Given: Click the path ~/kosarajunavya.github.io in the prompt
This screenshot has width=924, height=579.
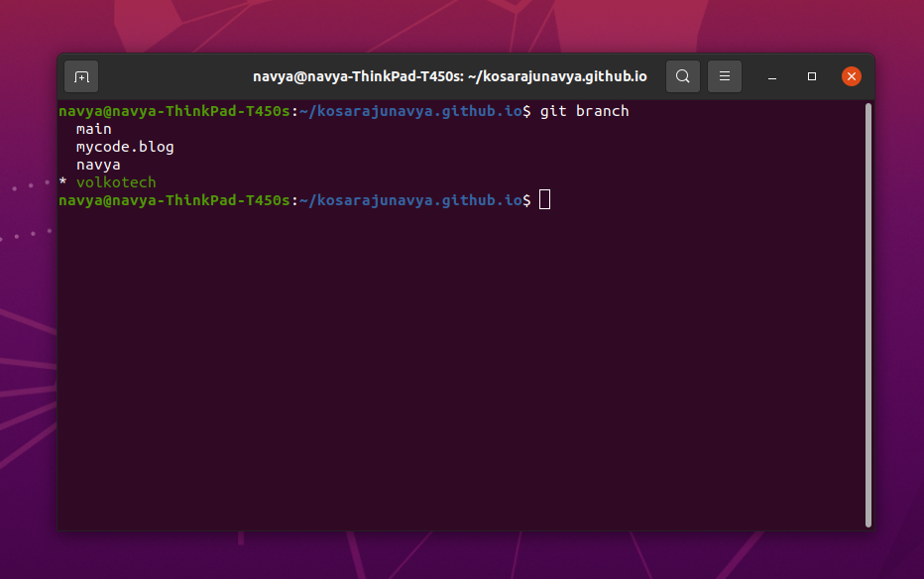Looking at the screenshot, I should click(408, 110).
